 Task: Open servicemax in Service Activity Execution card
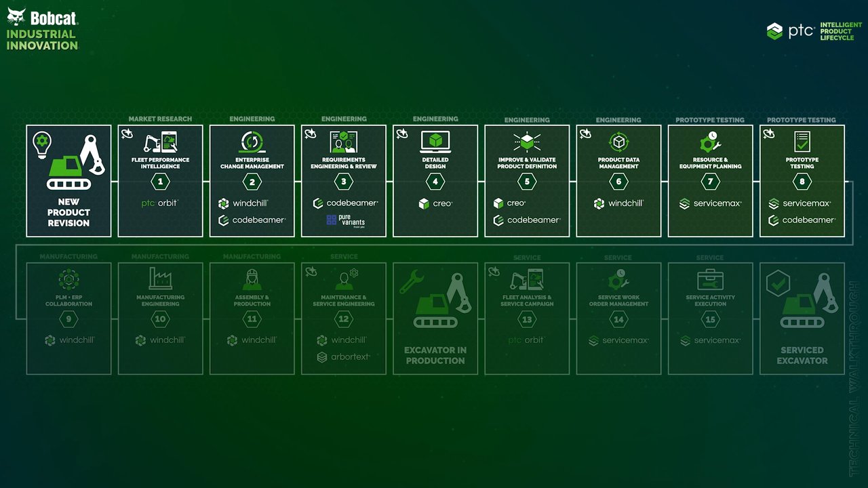click(710, 340)
